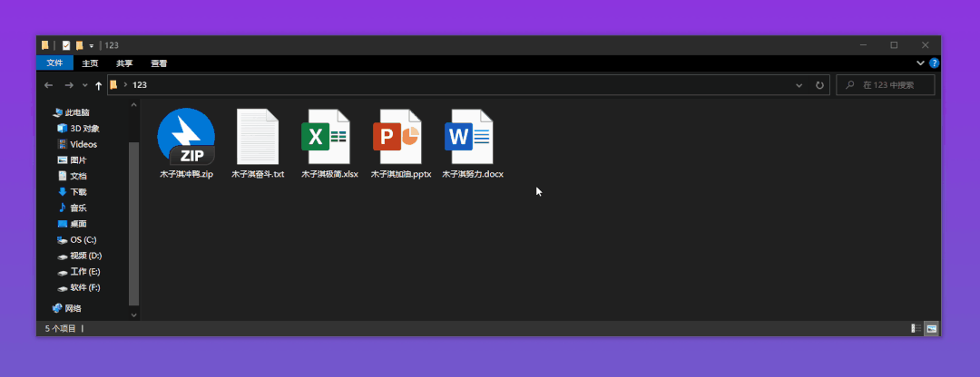The width and height of the screenshot is (980, 377).
Task: Select the 木子淇加油.pptx PowerPoint file icon
Action: (x=397, y=137)
